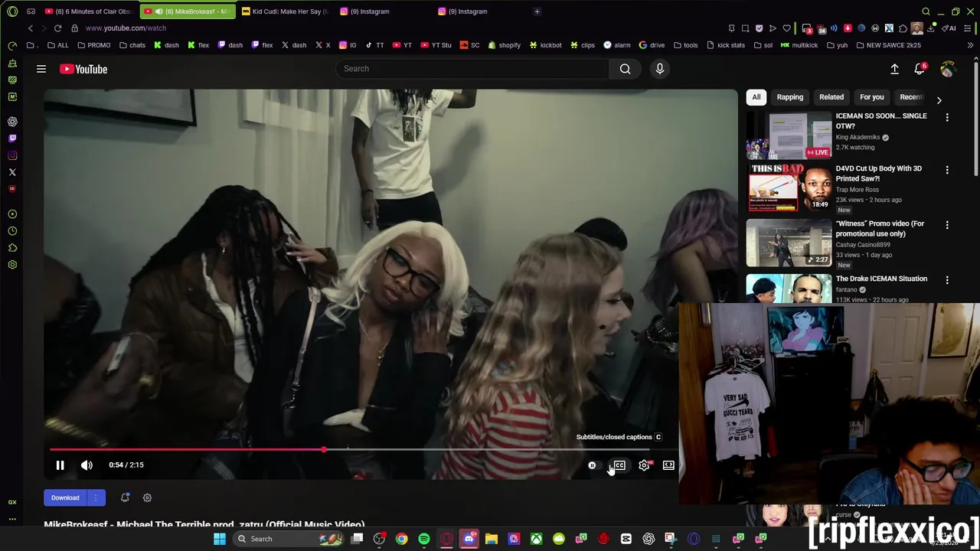The image size is (980, 551).
Task: Open options menu for ICEMAN SO SOON video
Action: click(x=947, y=118)
